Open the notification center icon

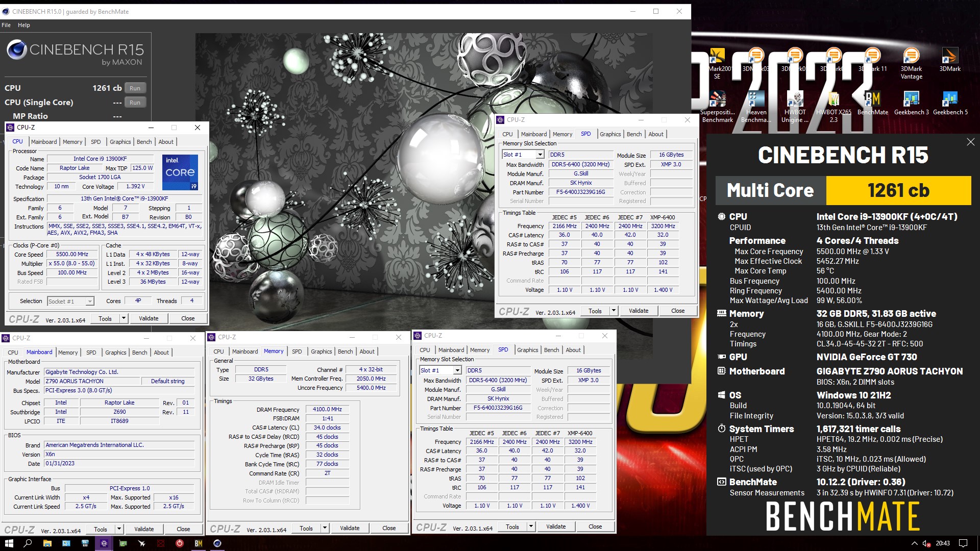click(x=963, y=543)
